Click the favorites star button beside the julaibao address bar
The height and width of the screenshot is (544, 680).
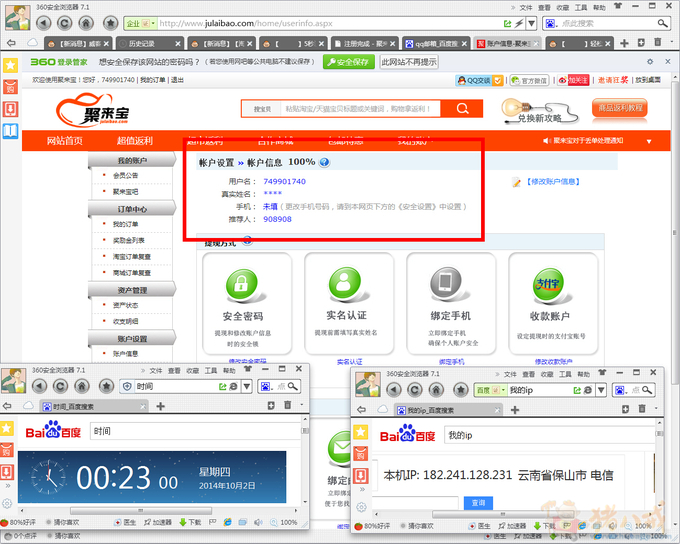click(111, 23)
